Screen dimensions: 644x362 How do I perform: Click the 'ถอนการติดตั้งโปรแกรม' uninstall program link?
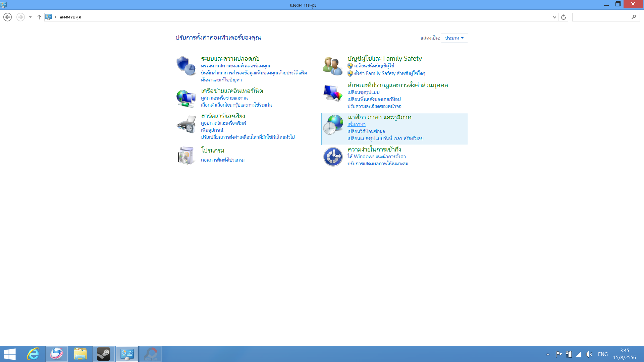[x=223, y=160]
